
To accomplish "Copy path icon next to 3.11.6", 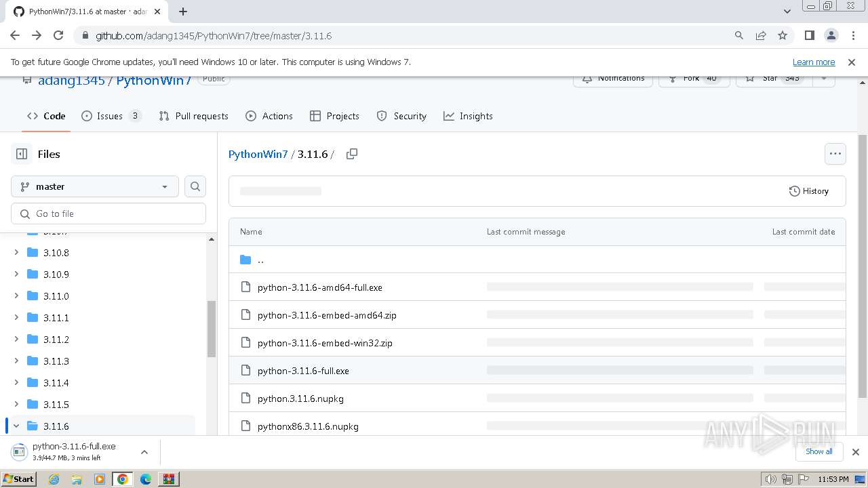I will coord(351,154).
